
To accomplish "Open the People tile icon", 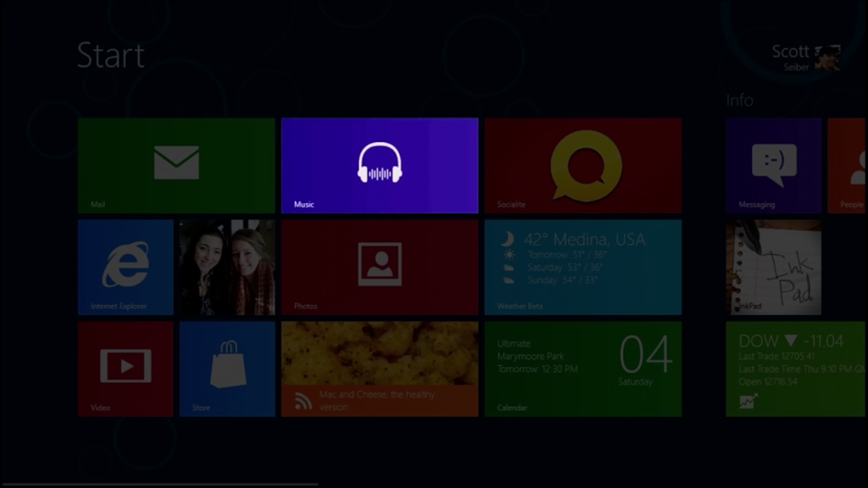I will click(858, 168).
